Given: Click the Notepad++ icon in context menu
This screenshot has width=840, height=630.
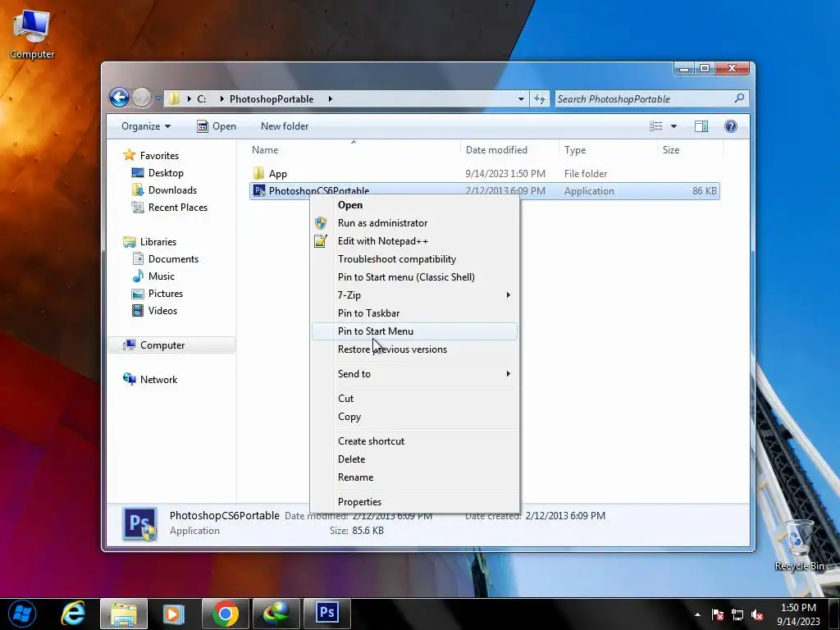Looking at the screenshot, I should point(321,241).
